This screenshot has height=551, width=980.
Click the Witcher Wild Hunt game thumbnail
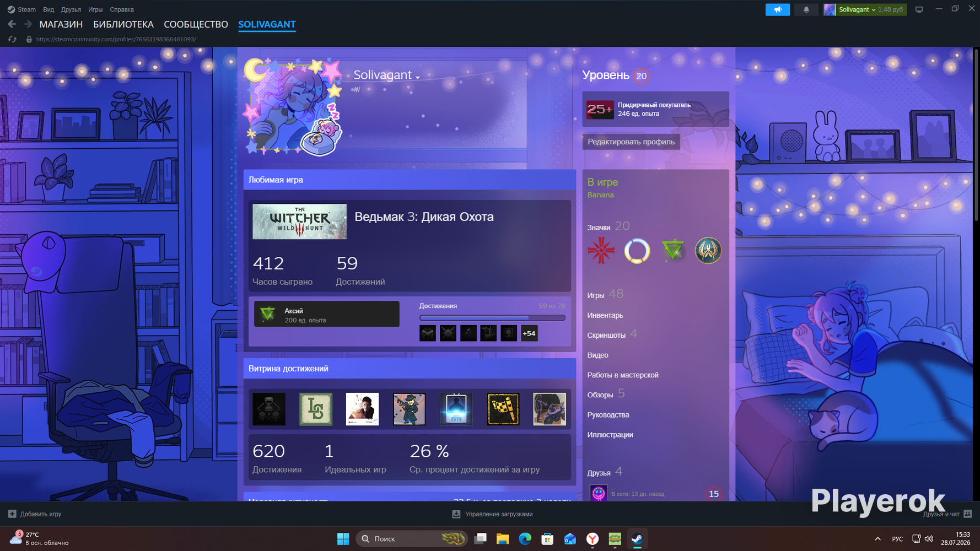point(299,222)
